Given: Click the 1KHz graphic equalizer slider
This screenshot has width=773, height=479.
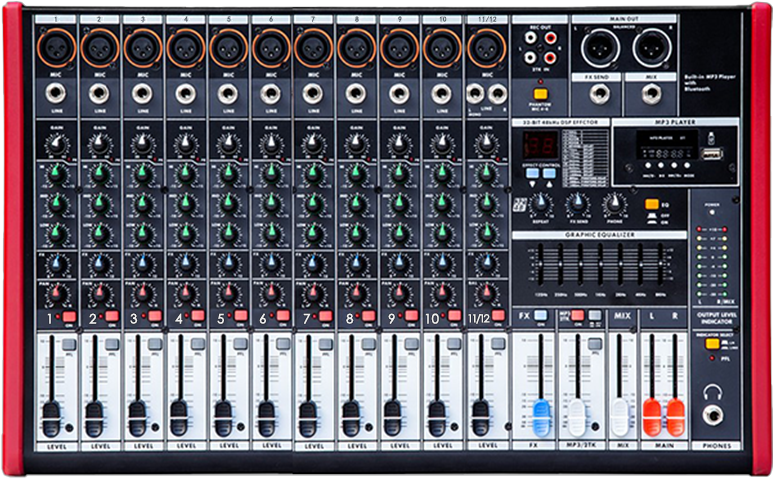Looking at the screenshot, I should [x=600, y=264].
